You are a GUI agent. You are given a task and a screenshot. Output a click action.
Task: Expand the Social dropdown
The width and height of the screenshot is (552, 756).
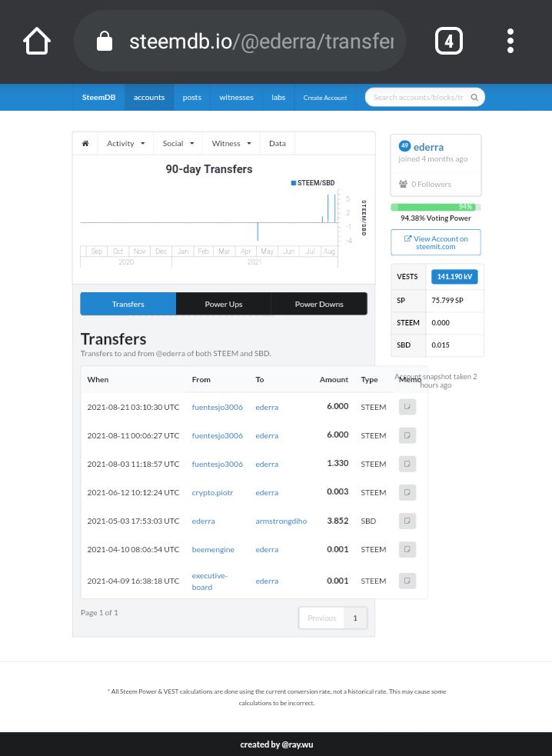click(x=178, y=143)
